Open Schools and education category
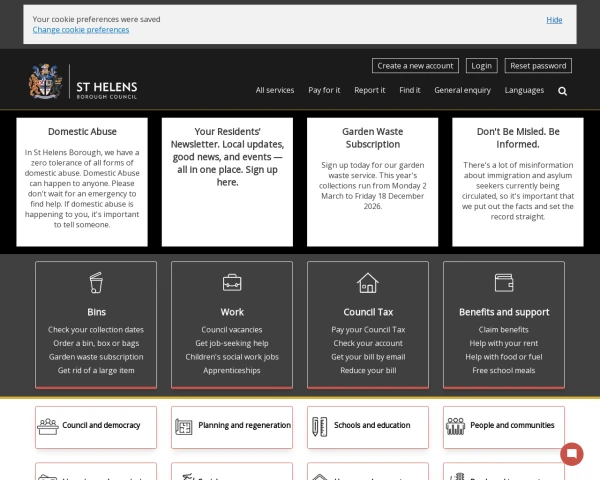This screenshot has height=480, width=600. 368,427
